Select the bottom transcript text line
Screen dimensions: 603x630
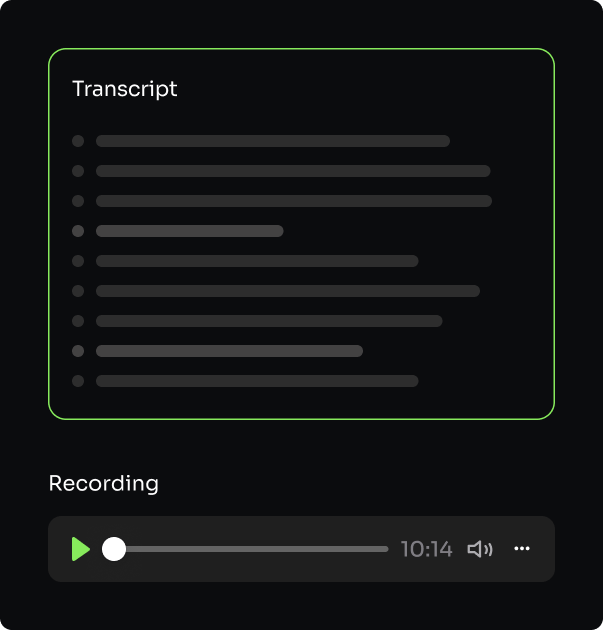tap(257, 381)
